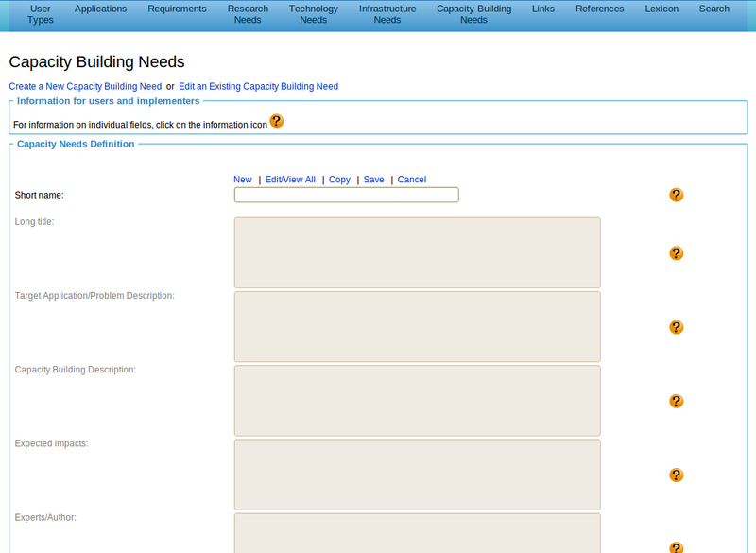Focus the Short name text field
The height and width of the screenshot is (553, 756).
tap(346, 195)
